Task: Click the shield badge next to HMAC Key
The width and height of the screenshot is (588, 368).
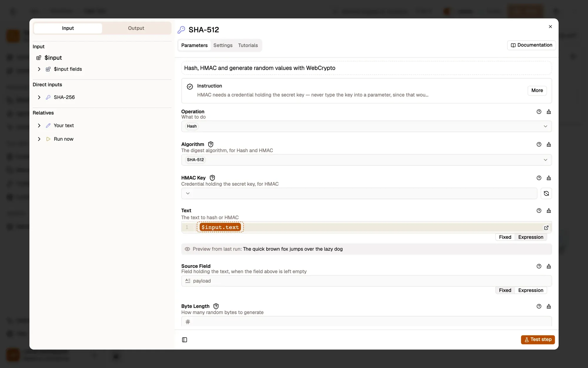Action: pyautogui.click(x=212, y=178)
